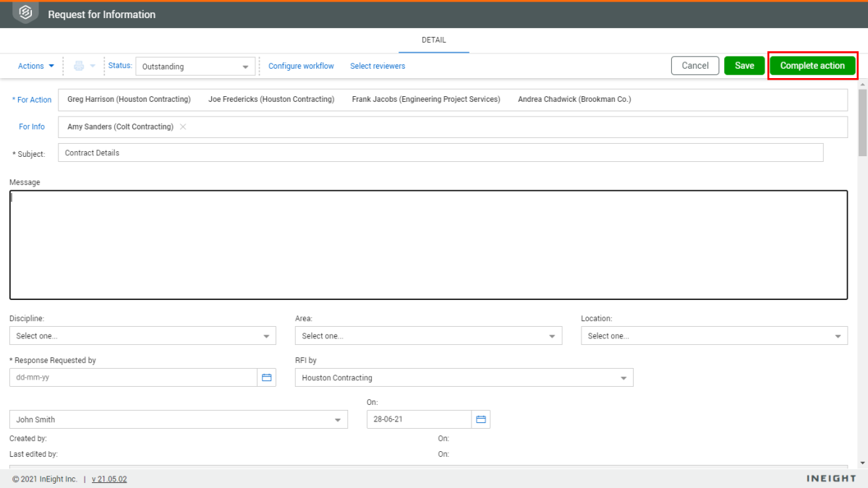Open calendar picker for Response Requested by

[267, 377]
